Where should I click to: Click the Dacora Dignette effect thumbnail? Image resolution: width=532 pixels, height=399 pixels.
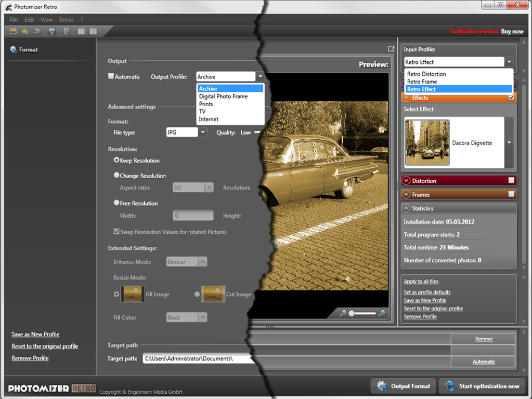(x=427, y=143)
